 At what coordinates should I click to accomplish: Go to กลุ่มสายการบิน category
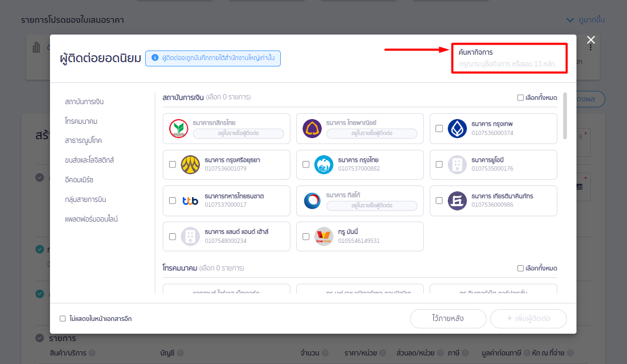click(x=86, y=199)
